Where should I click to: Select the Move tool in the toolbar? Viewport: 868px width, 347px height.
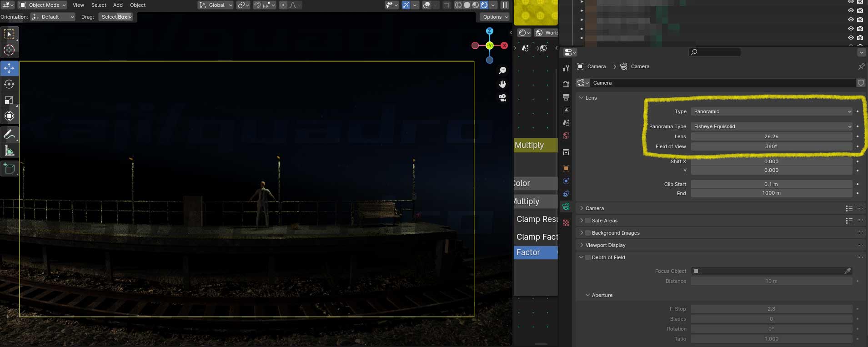[x=9, y=68]
